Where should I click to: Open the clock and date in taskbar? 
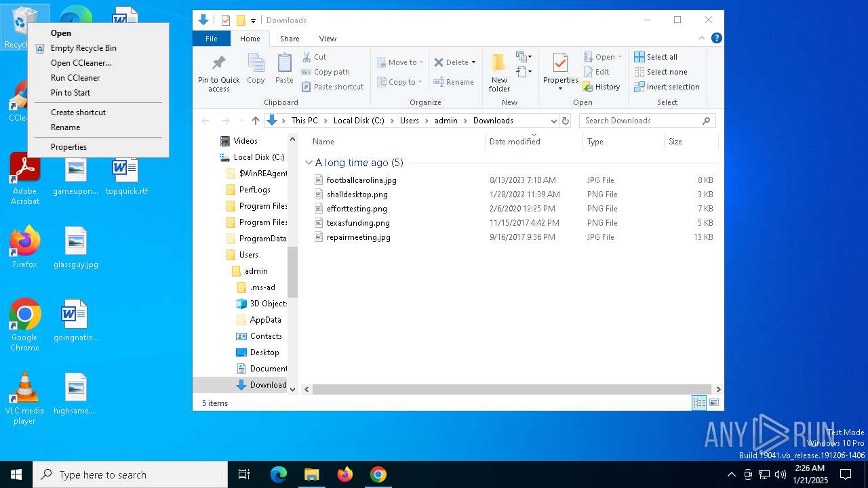(809, 474)
